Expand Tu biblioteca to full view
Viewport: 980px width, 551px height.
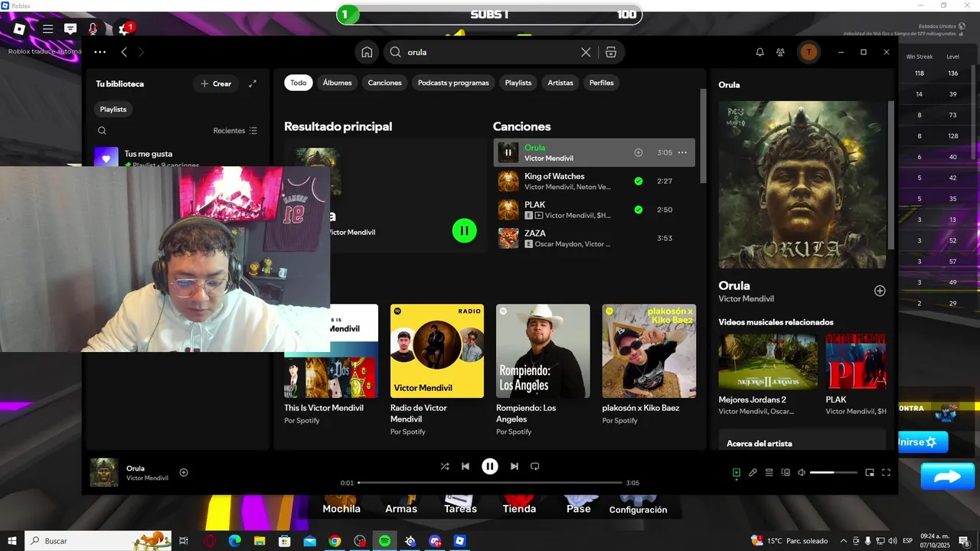(253, 83)
